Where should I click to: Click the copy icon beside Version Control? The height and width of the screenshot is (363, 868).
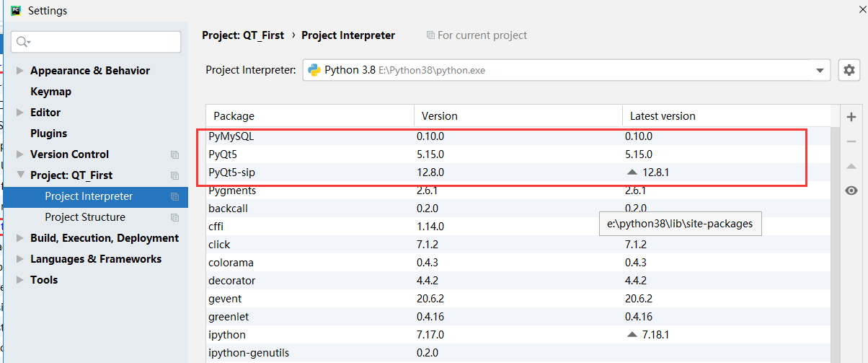tap(174, 154)
